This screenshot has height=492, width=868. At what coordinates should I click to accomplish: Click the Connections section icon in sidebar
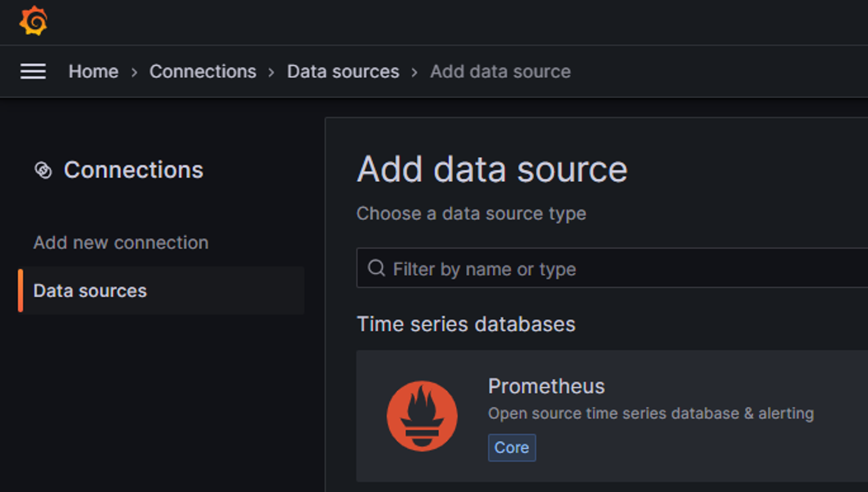(x=43, y=170)
